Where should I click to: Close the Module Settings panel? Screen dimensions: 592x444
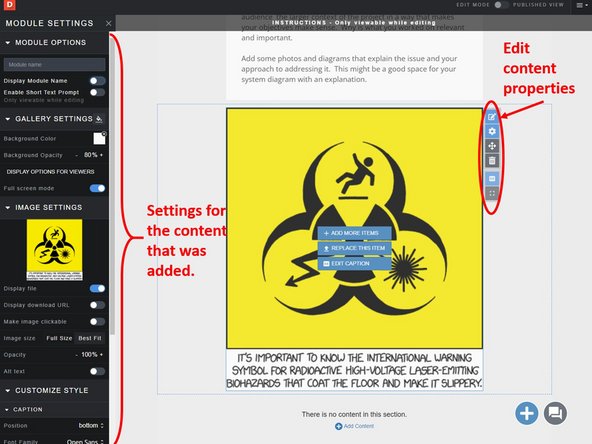pos(108,23)
